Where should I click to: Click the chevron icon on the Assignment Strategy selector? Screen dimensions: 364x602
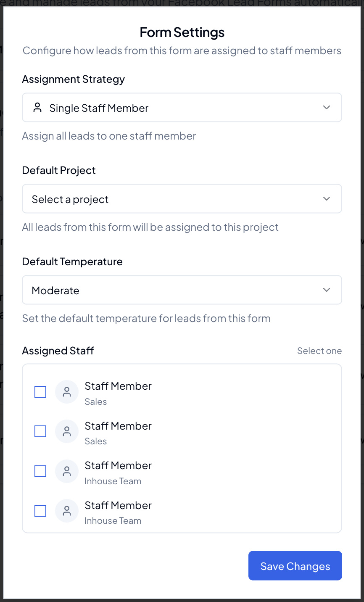326,107
